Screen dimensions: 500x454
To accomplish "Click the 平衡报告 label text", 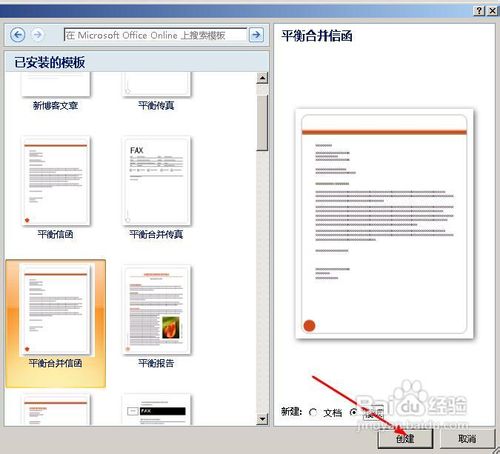I will [156, 363].
